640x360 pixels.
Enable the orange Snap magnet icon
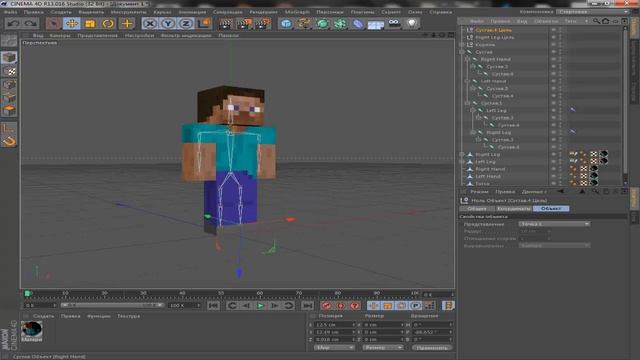tap(9, 142)
